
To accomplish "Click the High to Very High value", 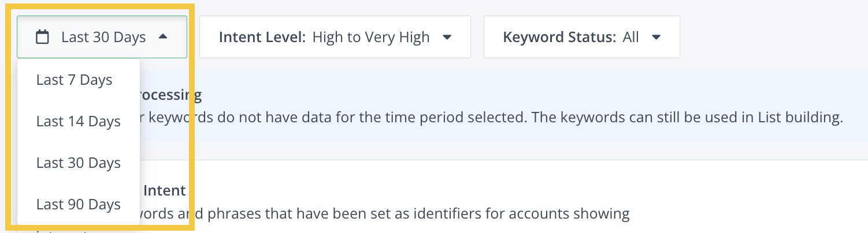I will pos(371,37).
